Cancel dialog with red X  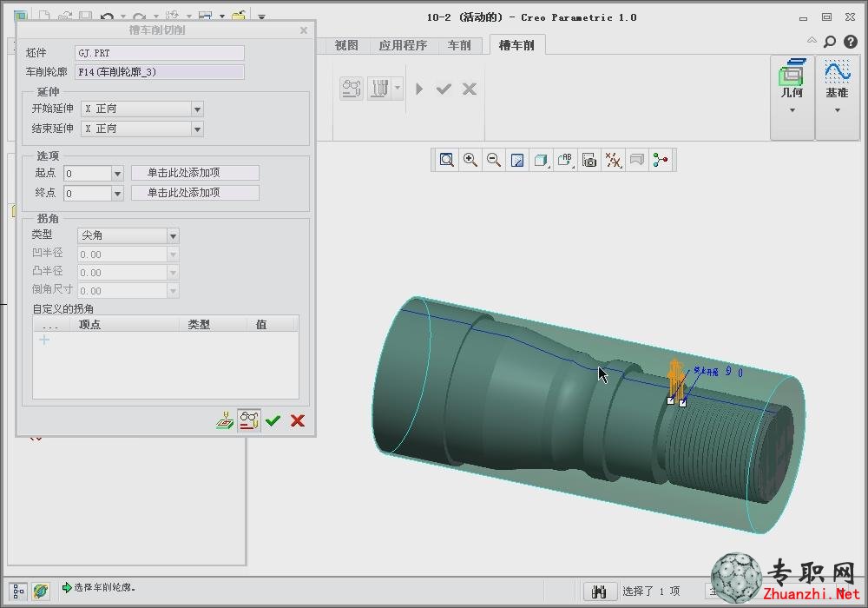(x=297, y=421)
